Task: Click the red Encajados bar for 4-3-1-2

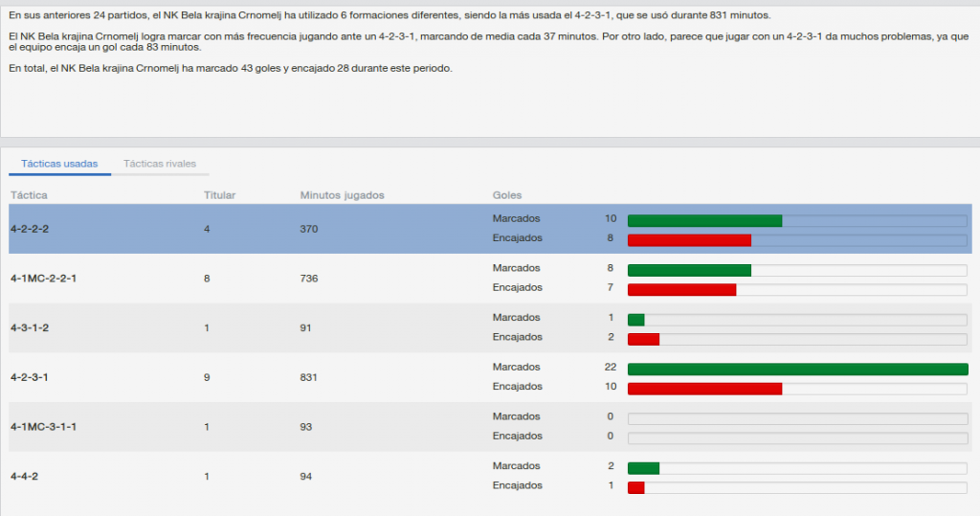Action: [644, 339]
